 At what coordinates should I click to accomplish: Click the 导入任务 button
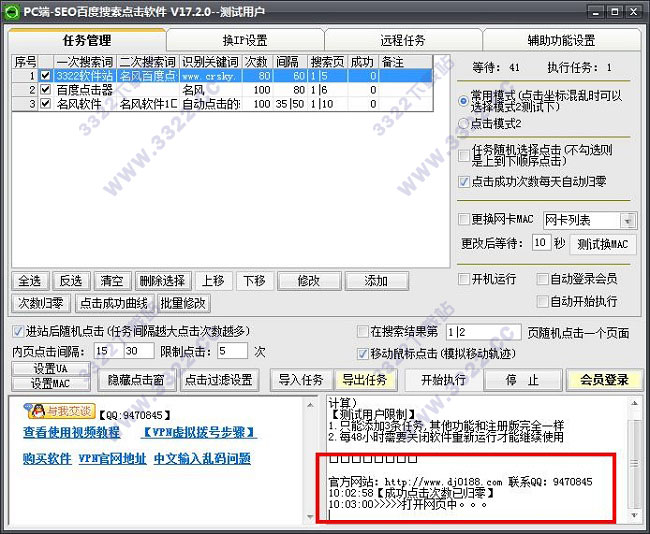pyautogui.click(x=301, y=380)
